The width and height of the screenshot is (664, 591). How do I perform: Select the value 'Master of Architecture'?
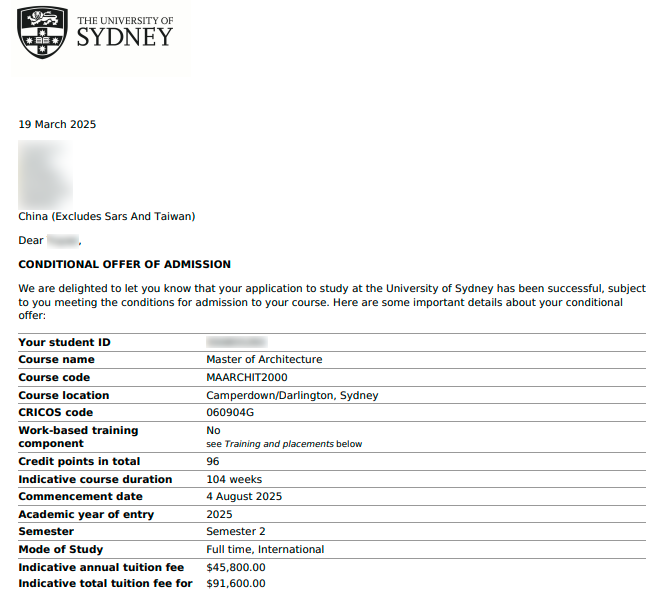point(264,360)
